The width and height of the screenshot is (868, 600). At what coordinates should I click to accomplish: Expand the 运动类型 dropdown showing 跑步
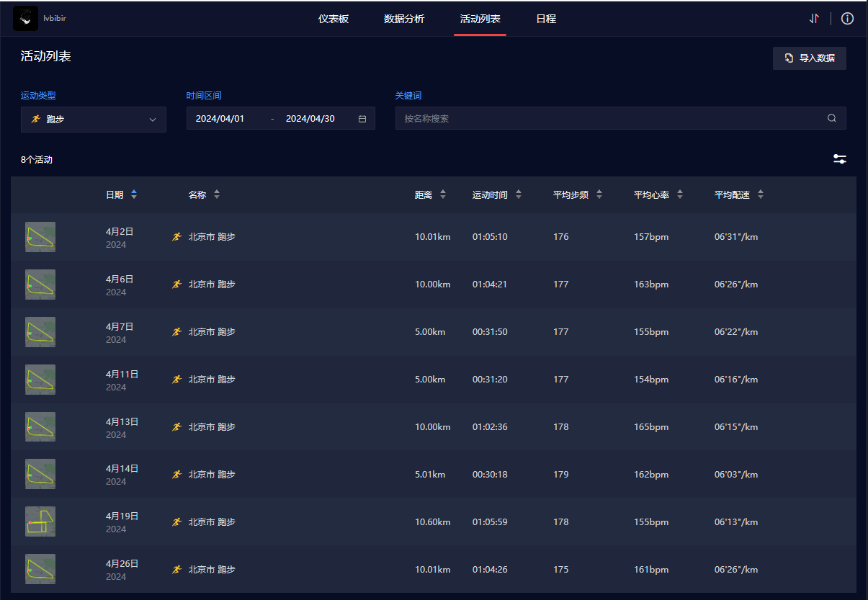pyautogui.click(x=94, y=120)
